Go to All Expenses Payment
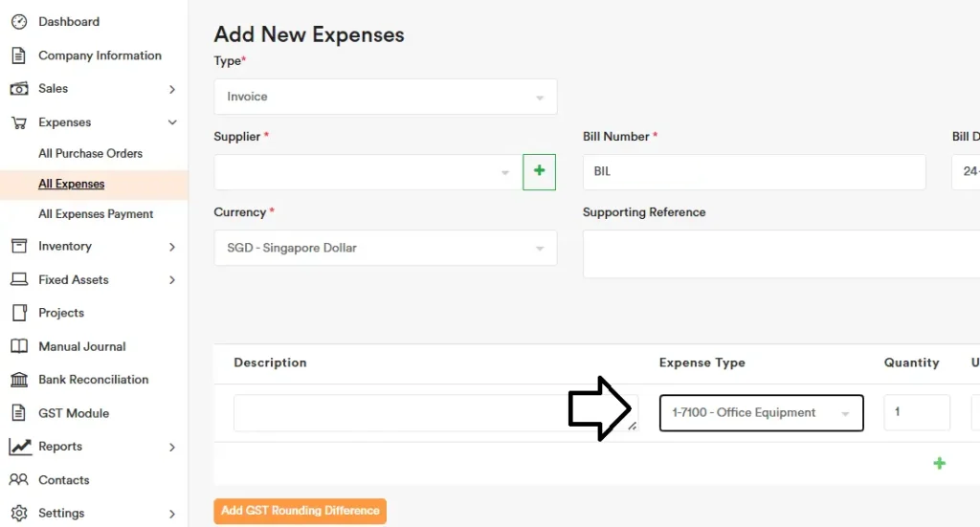The height and width of the screenshot is (527, 980). 96,214
